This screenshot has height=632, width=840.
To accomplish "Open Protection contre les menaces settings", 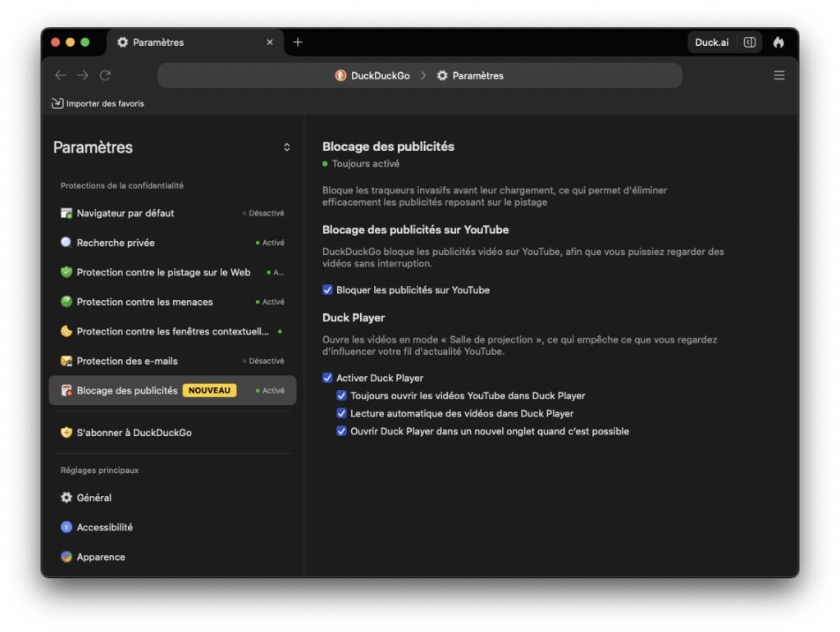I will point(172,302).
